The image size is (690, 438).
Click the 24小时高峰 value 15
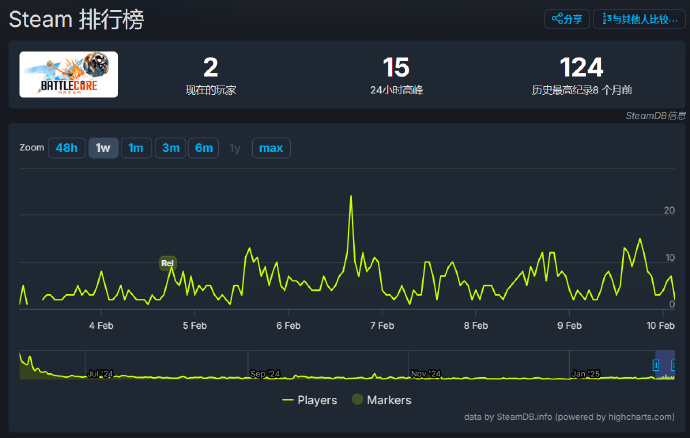coord(396,68)
